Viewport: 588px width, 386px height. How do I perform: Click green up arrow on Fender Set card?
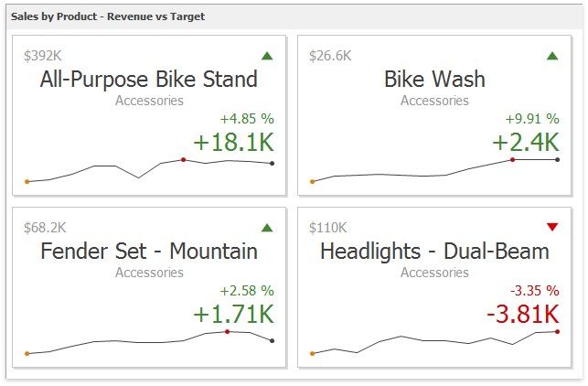click(x=267, y=228)
